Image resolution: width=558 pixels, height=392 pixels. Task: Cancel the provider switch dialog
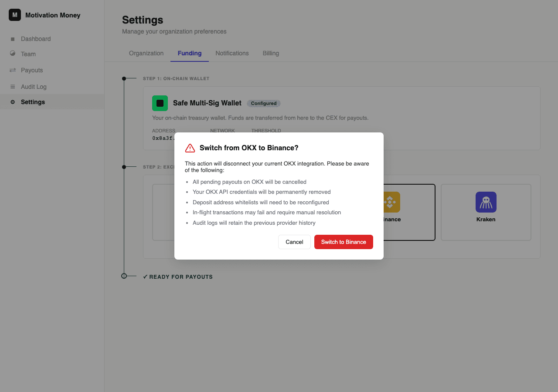pyautogui.click(x=294, y=242)
